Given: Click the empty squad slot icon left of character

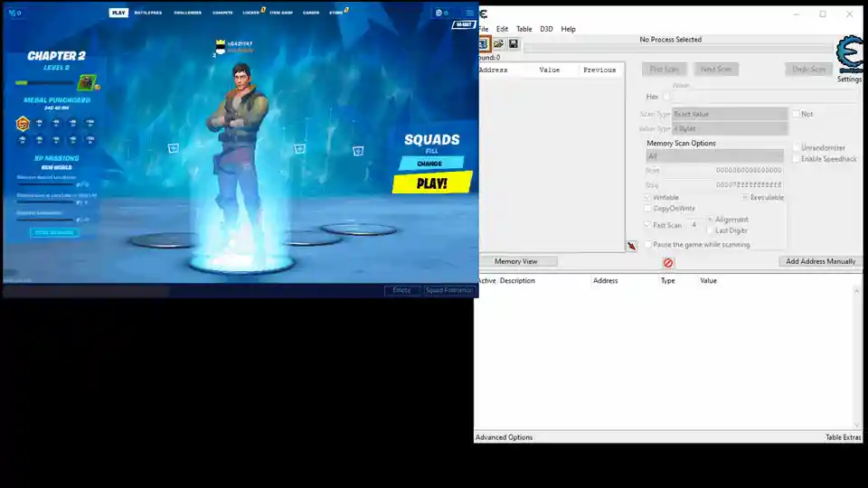Looking at the screenshot, I should (x=174, y=148).
